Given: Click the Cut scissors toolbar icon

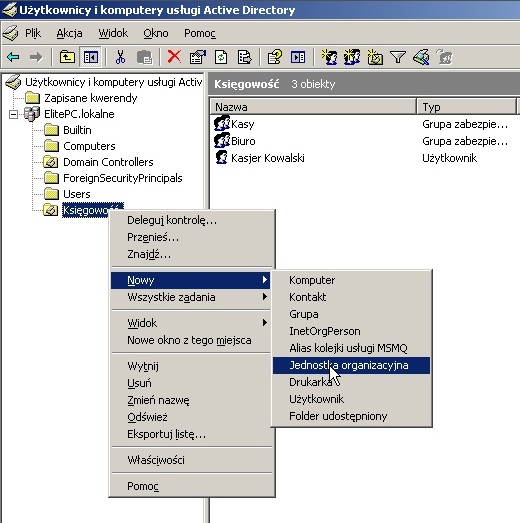Looking at the screenshot, I should pyautogui.click(x=120, y=57).
